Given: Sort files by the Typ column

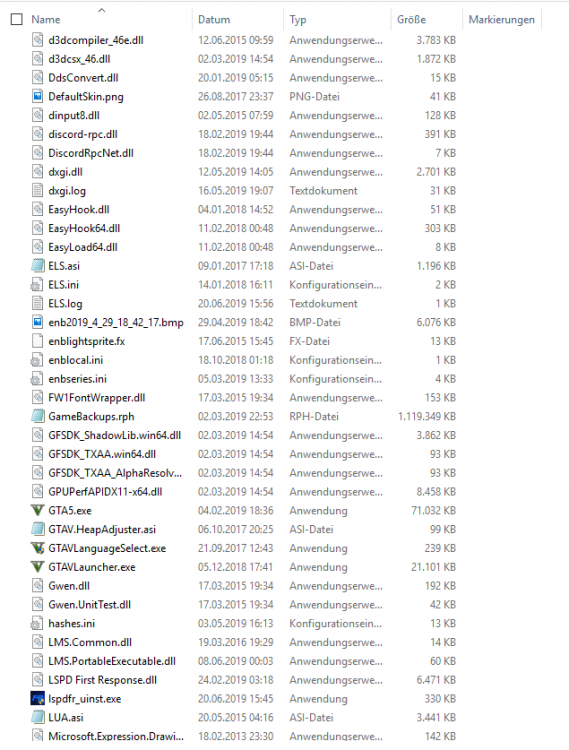Looking at the screenshot, I should click(298, 20).
